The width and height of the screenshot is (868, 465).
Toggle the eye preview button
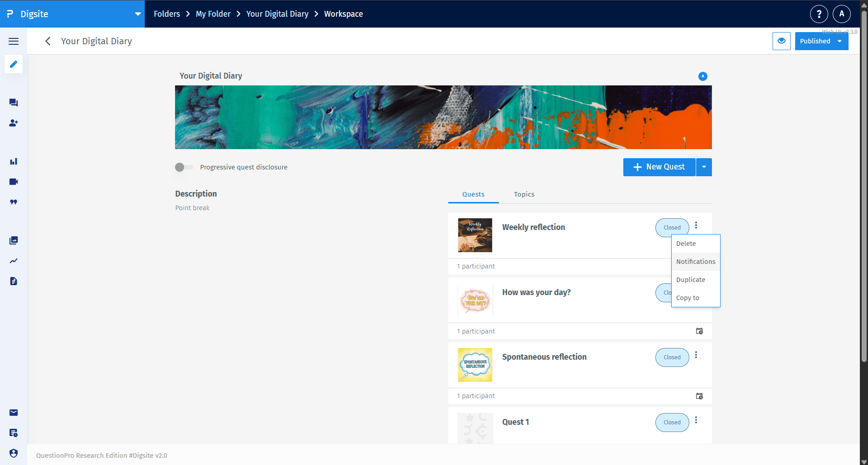[781, 41]
